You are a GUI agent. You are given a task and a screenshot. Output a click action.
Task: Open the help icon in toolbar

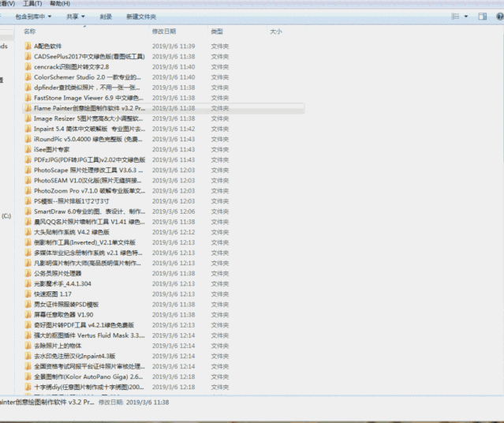(x=500, y=17)
